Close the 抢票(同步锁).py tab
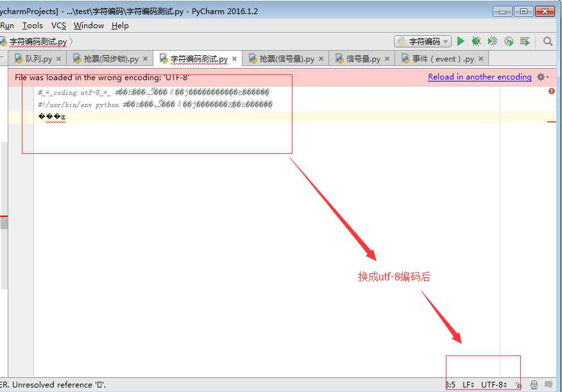Image resolution: width=562 pixels, height=392 pixels. pyautogui.click(x=145, y=59)
